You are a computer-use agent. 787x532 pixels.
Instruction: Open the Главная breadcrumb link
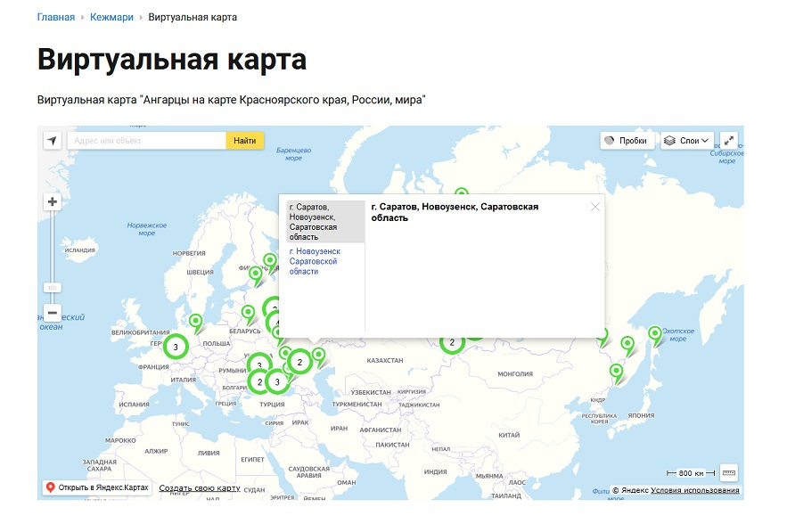55,17
